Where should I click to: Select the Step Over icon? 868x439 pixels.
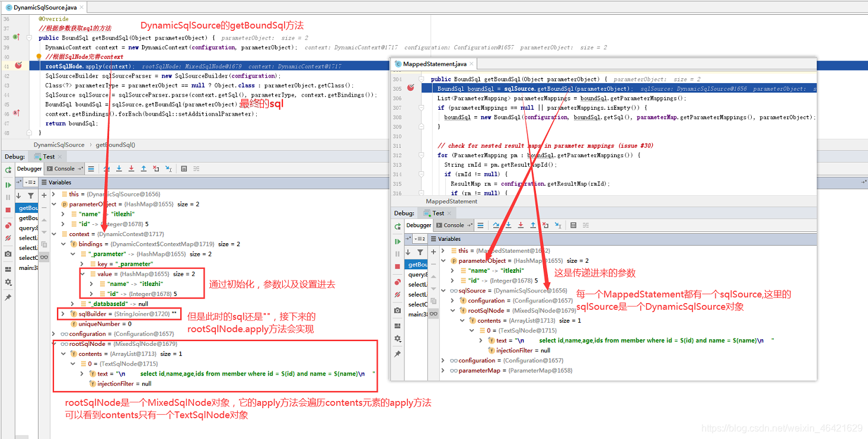point(106,168)
